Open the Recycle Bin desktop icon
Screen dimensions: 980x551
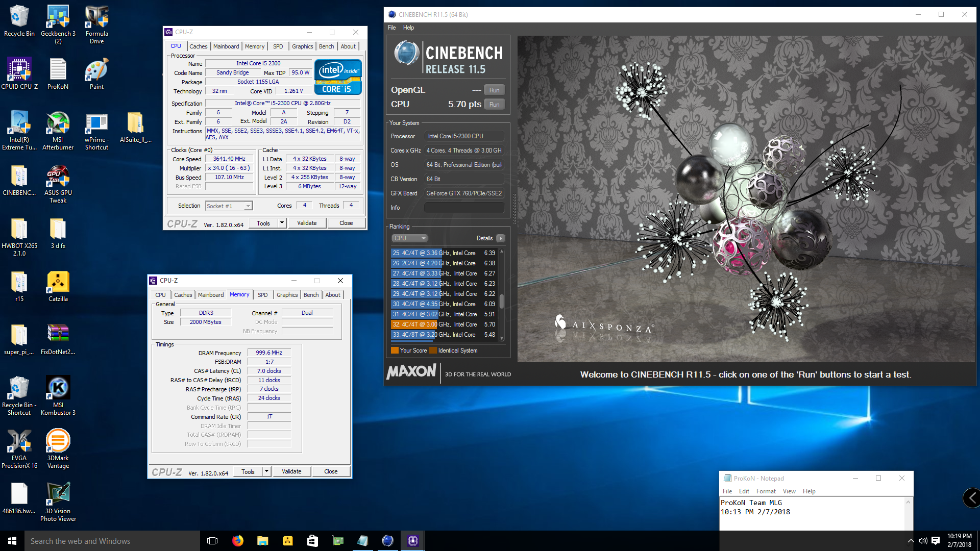click(x=19, y=21)
